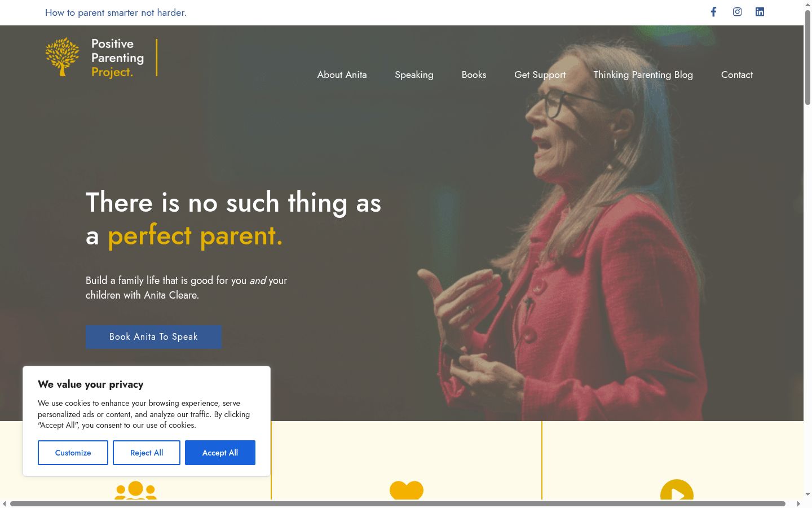The image size is (812, 508).
Task: Open the LinkedIn social icon
Action: [x=760, y=12]
